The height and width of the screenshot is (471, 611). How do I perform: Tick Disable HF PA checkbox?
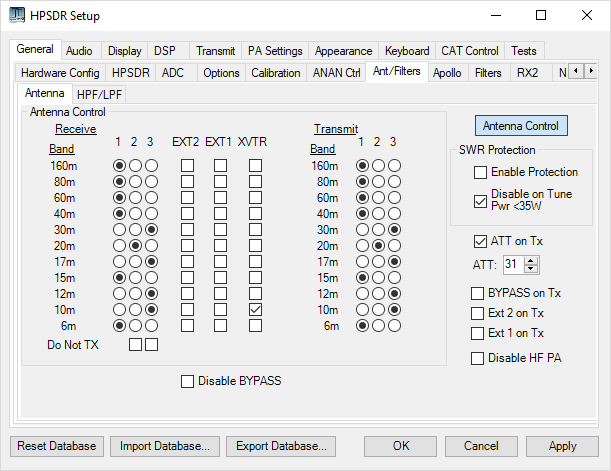[477, 358]
